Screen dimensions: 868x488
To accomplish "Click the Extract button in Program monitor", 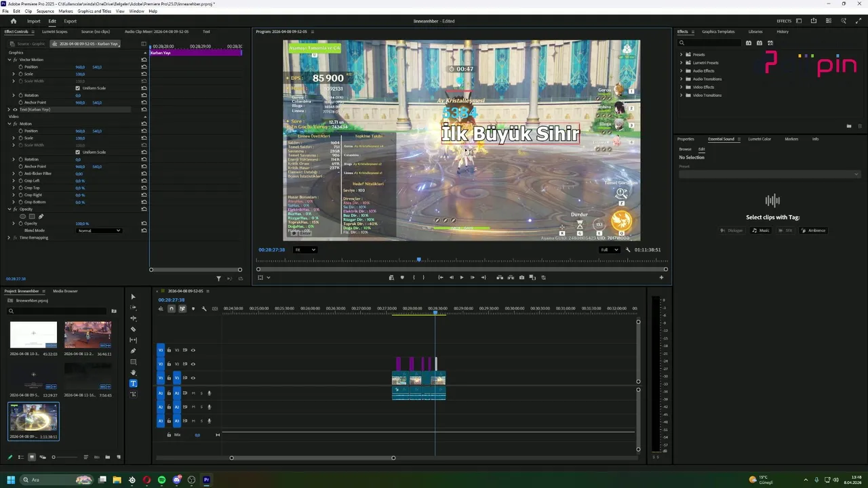I will pos(511,277).
